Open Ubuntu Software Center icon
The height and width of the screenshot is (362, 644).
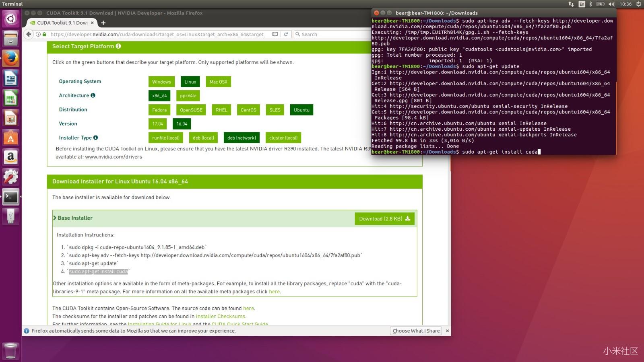(x=10, y=137)
